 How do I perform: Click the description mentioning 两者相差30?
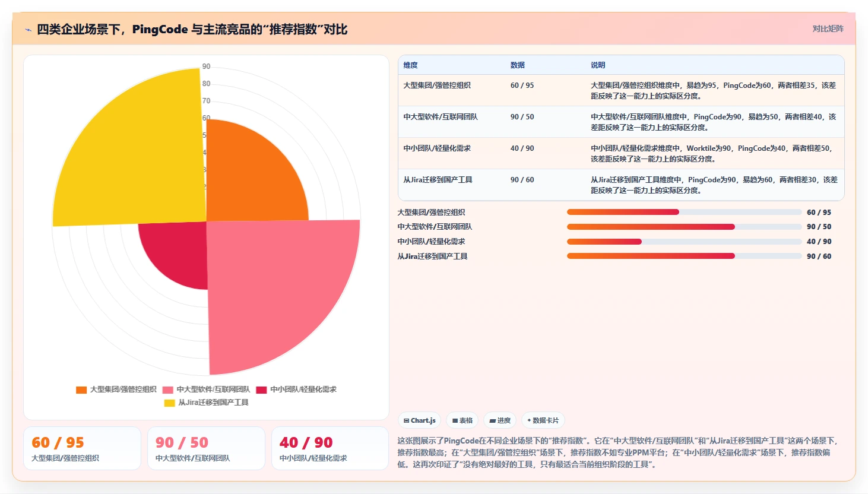tap(714, 185)
